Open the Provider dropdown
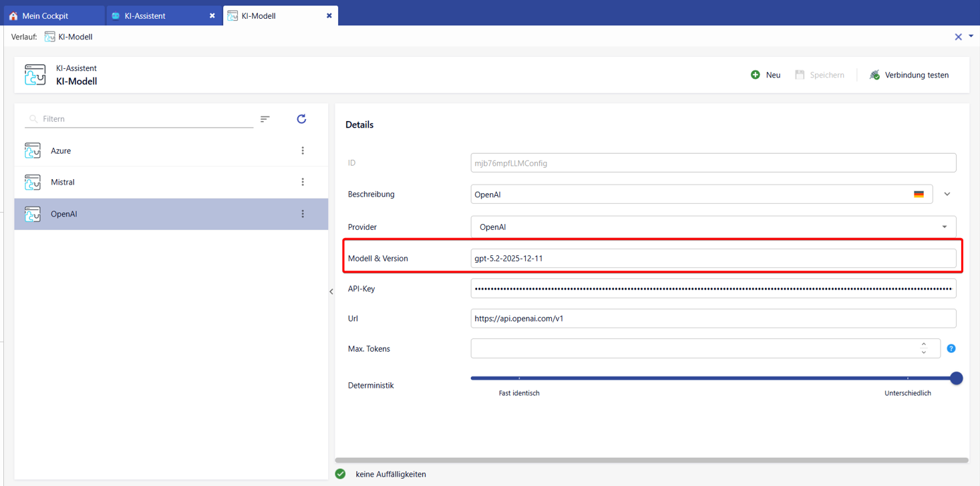The width and height of the screenshot is (980, 486). (x=944, y=227)
